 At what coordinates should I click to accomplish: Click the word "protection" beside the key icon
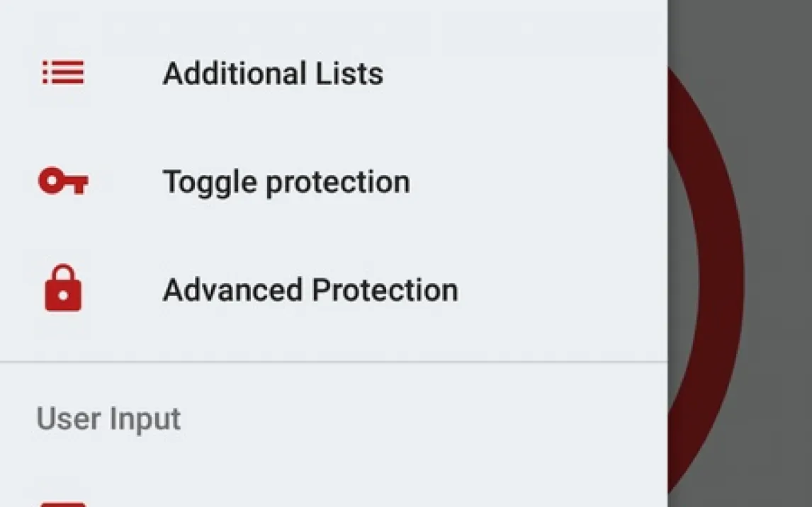337,183
